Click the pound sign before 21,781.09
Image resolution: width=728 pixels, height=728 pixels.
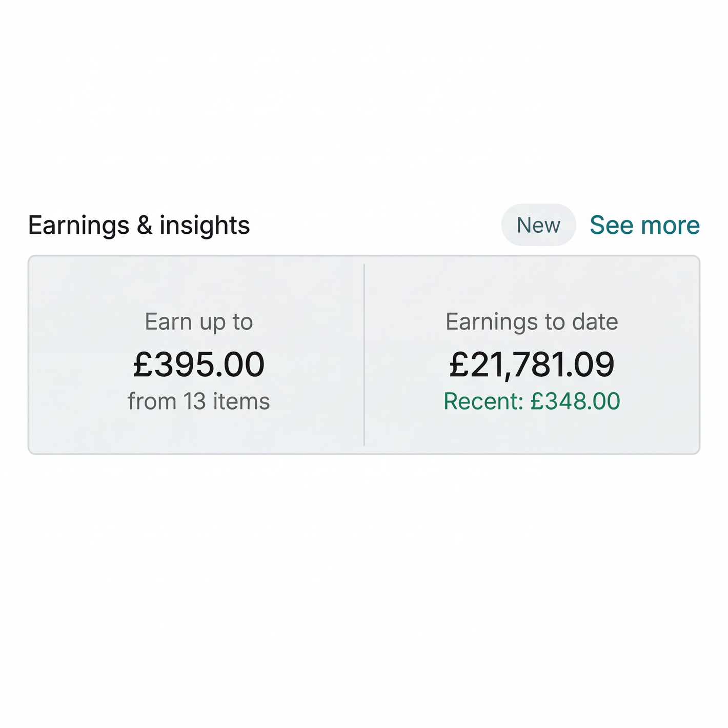[458, 365]
